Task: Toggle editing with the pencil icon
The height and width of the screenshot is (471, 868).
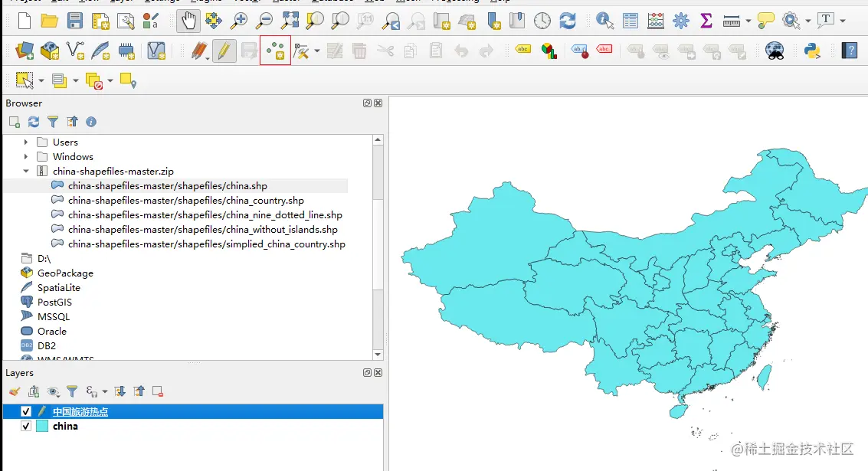Action: (x=224, y=51)
